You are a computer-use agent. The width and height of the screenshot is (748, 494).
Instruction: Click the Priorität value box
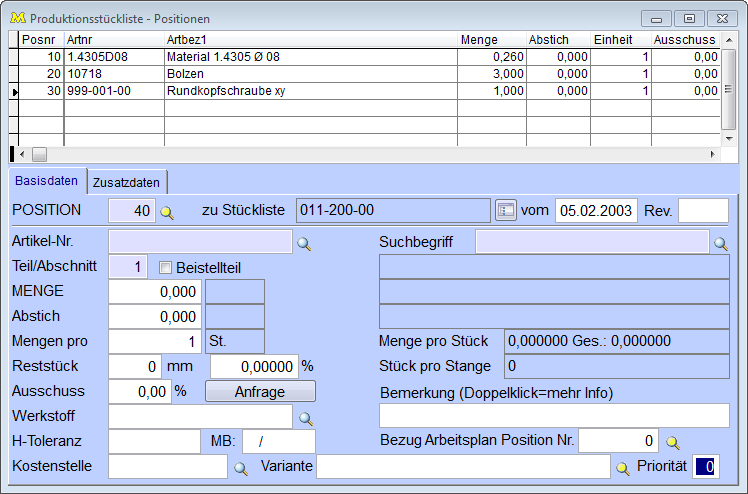tap(706, 466)
